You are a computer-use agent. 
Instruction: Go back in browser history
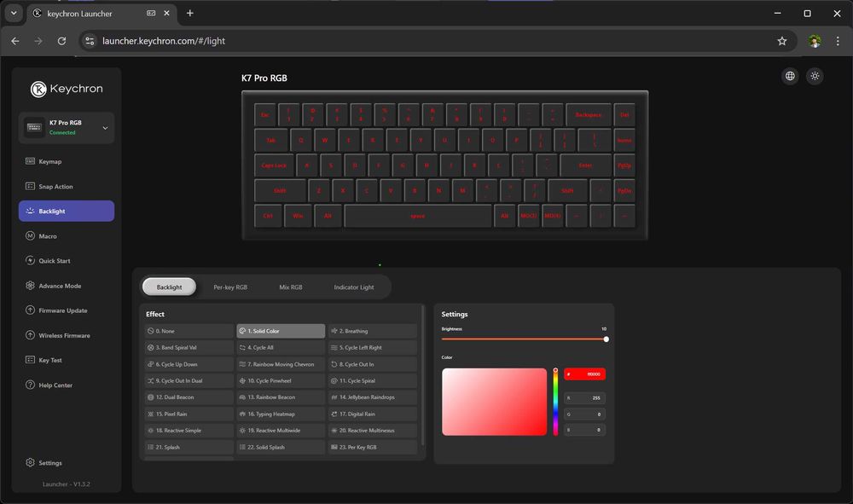15,41
